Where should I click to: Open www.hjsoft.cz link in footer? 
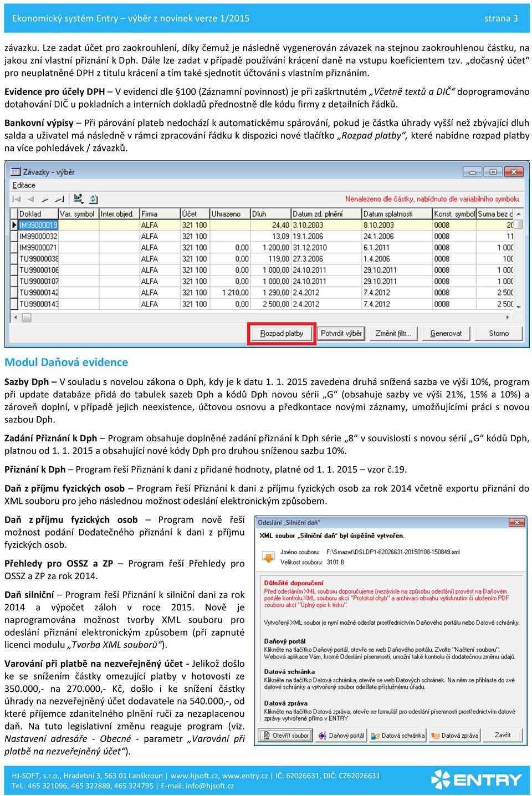click(195, 775)
